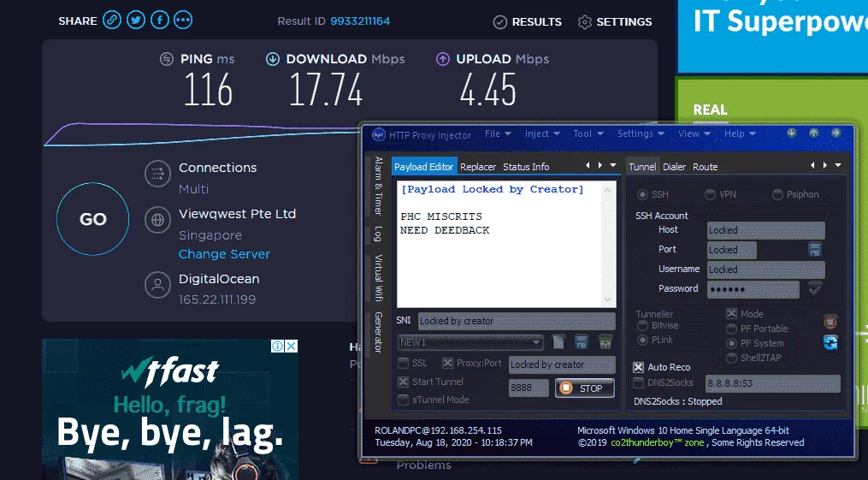
Task: Click the HTTP Proxy Injector logo icon
Action: pos(379,134)
